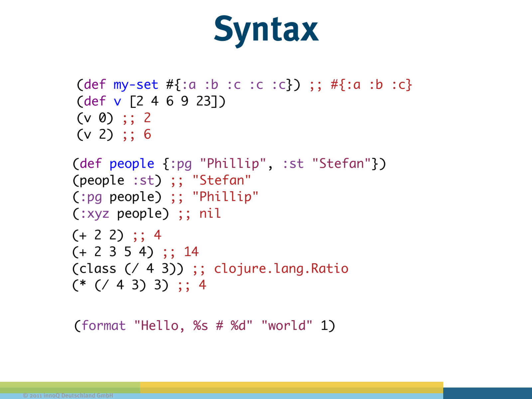Click the line with "clojure.lang.Ratio"
This screenshot has height=399, width=532.
click(x=210, y=268)
